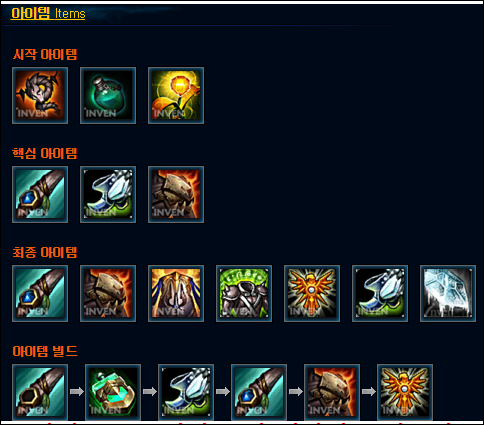Viewport: 484px width, 425px height.
Task: Open the 아이템 Items header link
Action: 48,13
